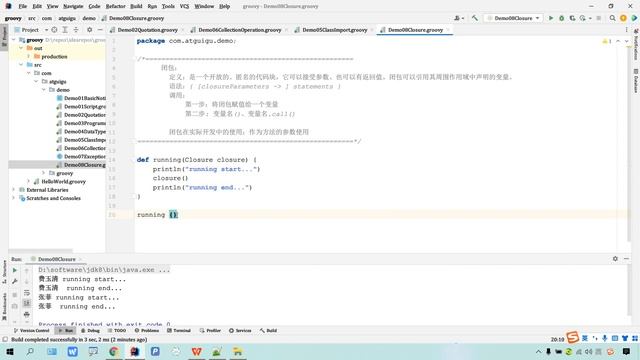Open Run panel settings gear
Viewport: 640px width, 360px height.
(x=615, y=259)
